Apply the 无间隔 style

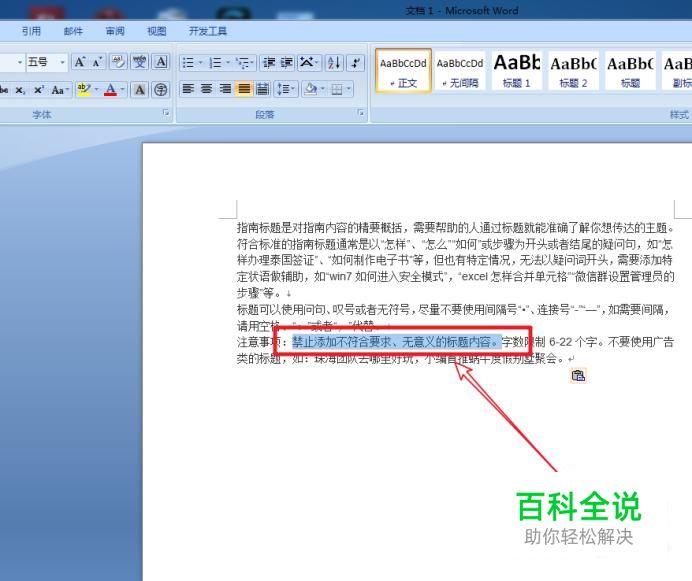click(x=460, y=71)
